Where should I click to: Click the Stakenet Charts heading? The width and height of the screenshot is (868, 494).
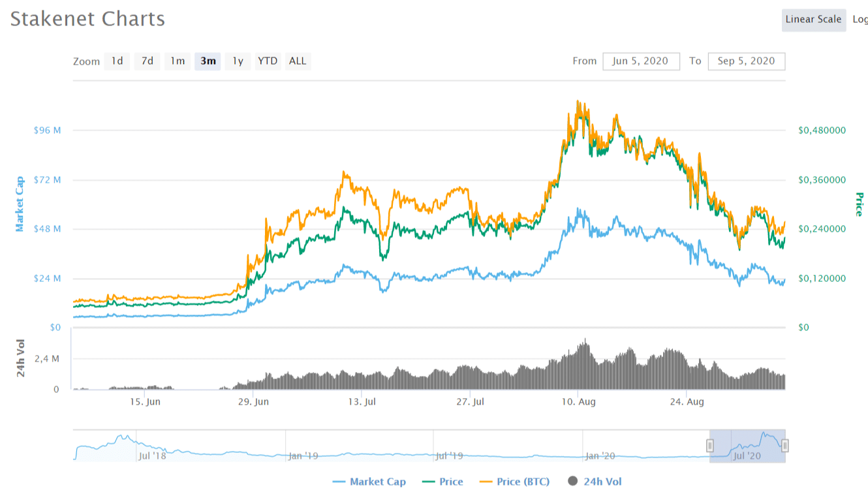pyautogui.click(x=87, y=19)
